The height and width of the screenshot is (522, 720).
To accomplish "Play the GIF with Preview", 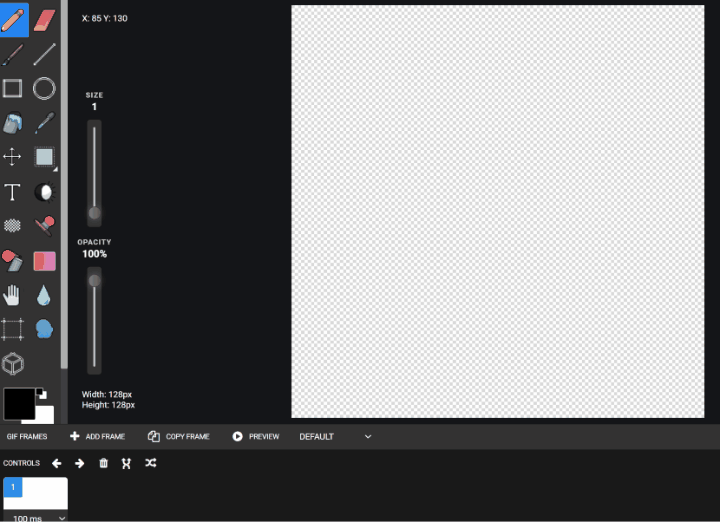I will tap(256, 437).
